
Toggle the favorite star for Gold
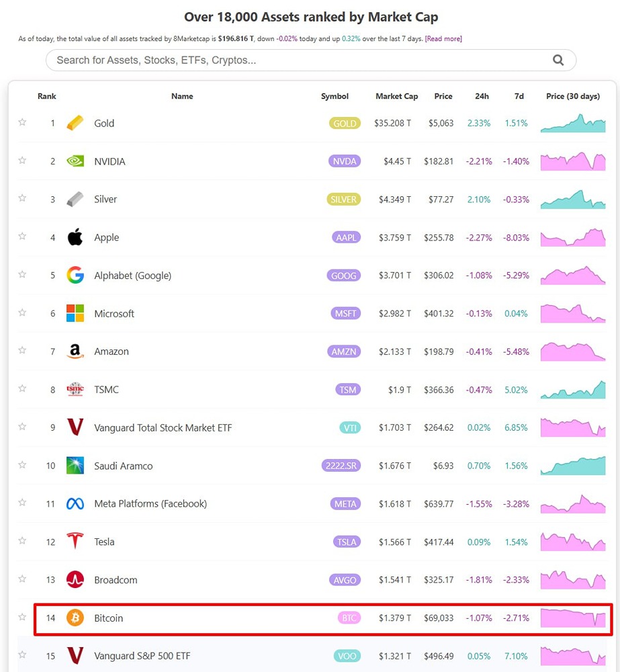click(x=22, y=122)
